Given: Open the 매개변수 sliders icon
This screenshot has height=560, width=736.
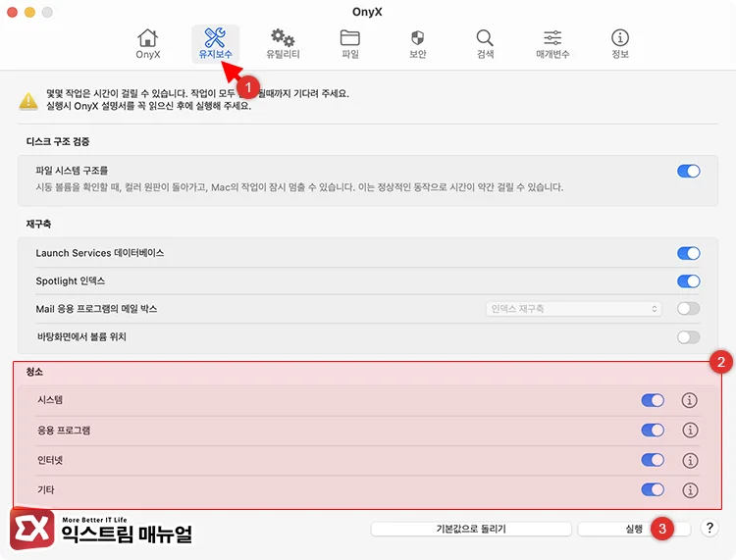Looking at the screenshot, I should click(x=552, y=39).
